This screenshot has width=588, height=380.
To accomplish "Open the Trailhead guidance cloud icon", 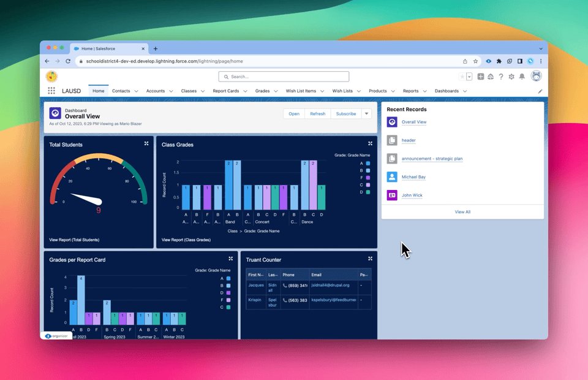I will tap(491, 77).
